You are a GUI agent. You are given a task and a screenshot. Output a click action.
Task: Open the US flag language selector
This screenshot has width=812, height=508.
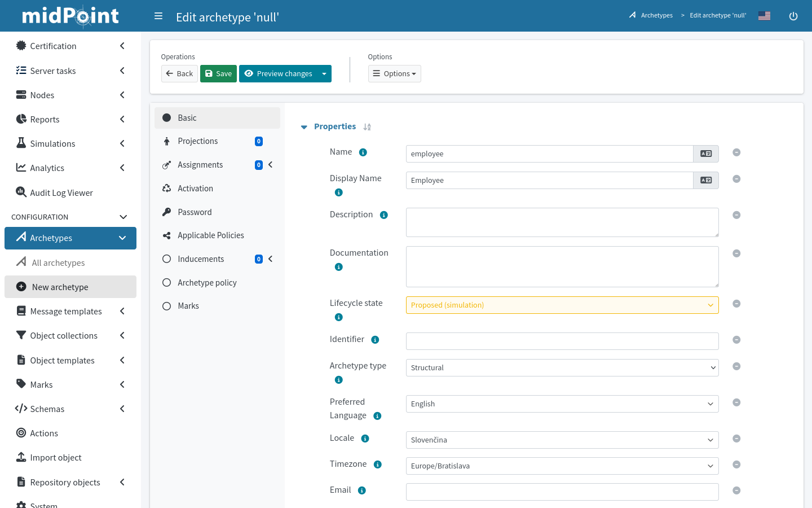[x=764, y=16]
